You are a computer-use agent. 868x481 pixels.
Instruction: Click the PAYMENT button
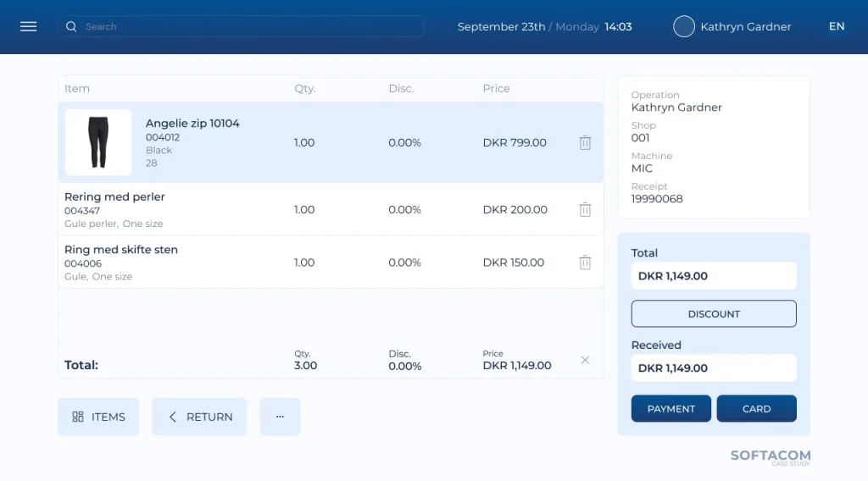tap(670, 408)
